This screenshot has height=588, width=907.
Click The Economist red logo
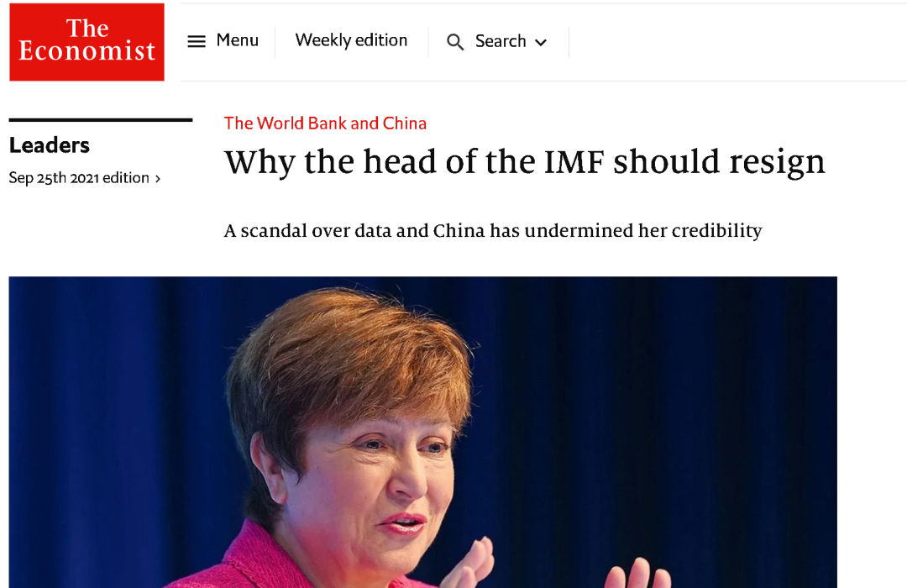click(x=87, y=42)
